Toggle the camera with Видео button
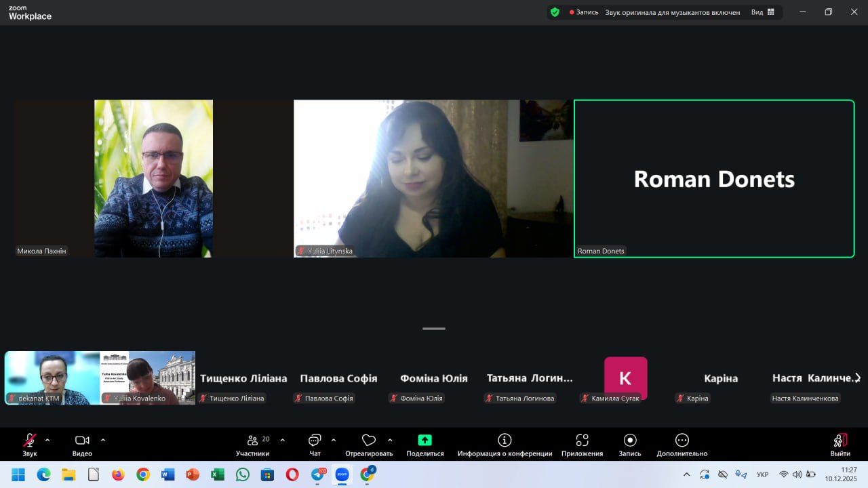Screen dimensions: 868x488 (x=82, y=441)
